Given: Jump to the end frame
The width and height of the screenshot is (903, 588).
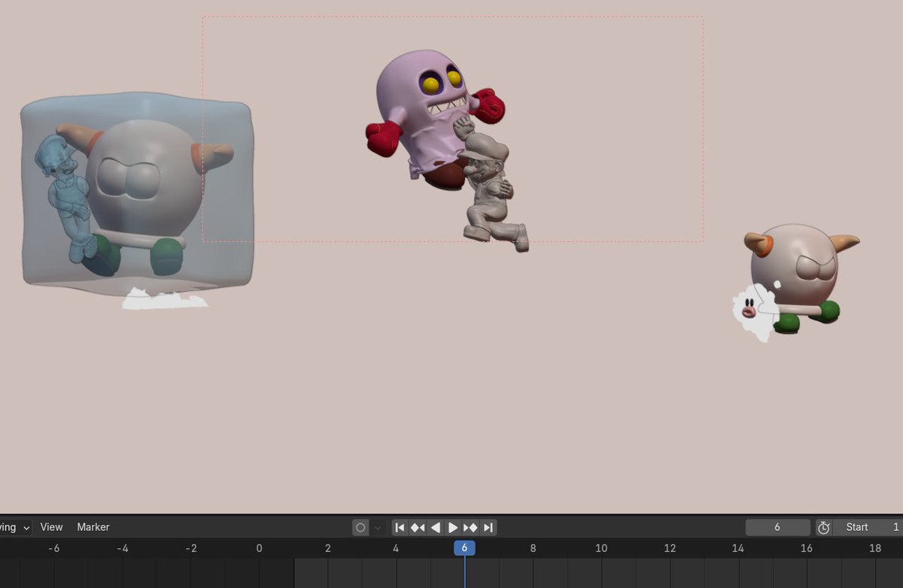Looking at the screenshot, I should [x=488, y=528].
